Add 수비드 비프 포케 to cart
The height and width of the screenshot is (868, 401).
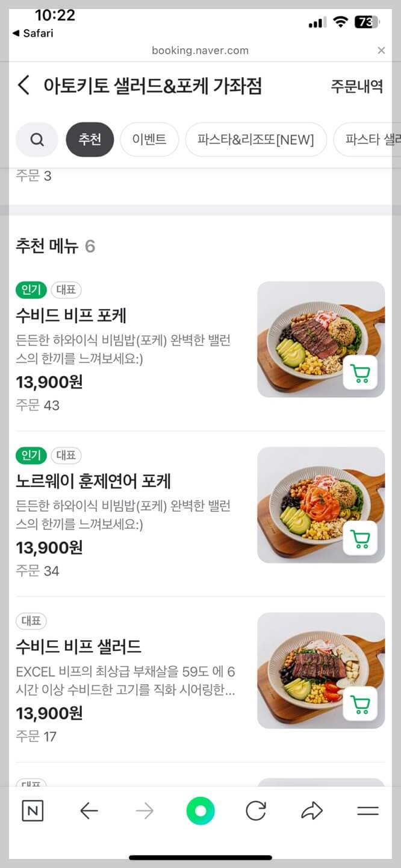(360, 373)
